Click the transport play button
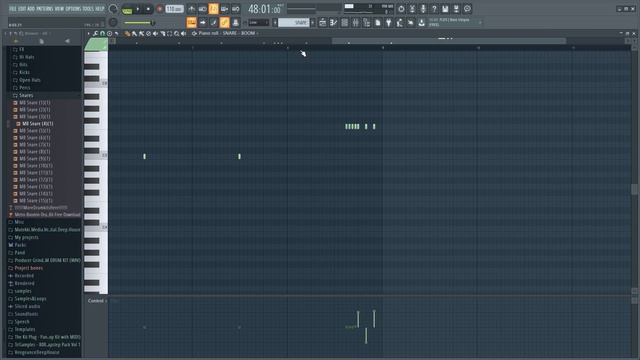The width and height of the screenshot is (640, 360). (138, 9)
